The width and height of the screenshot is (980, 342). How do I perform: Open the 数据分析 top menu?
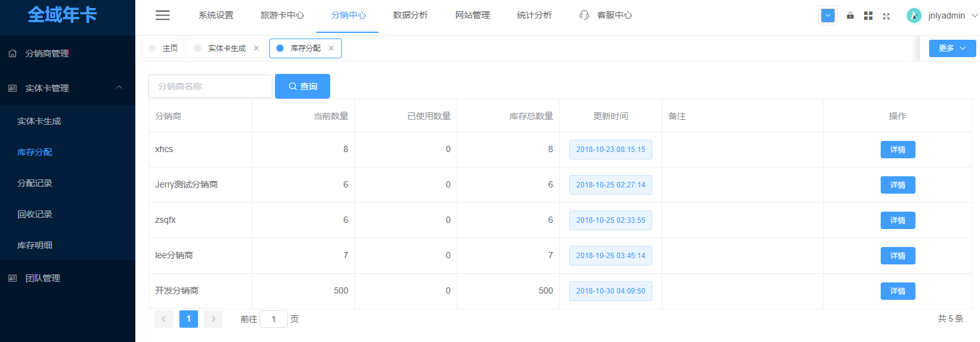tap(410, 15)
